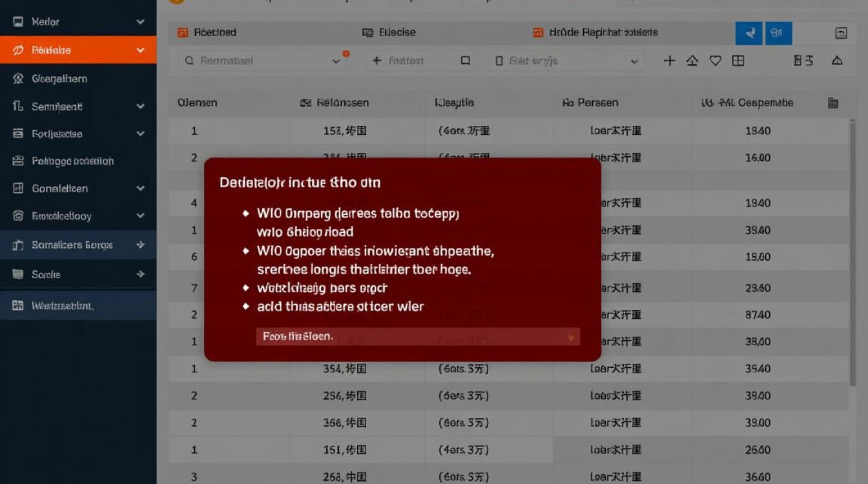This screenshot has width=868, height=484.
Task: Open the grid view icon in the toolbar
Action: click(x=738, y=60)
